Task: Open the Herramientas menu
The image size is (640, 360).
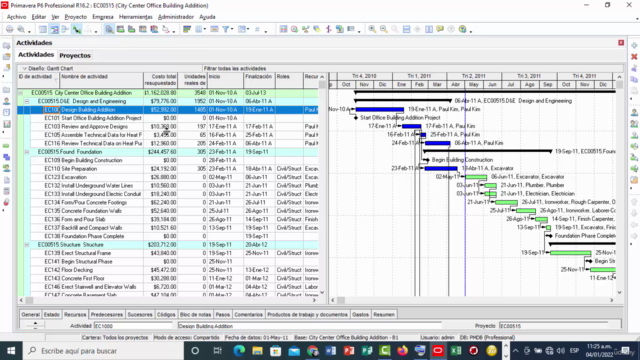Action: click(136, 17)
